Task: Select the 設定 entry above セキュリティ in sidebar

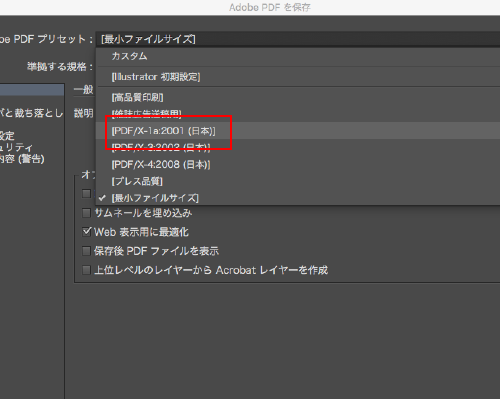Action: coord(7,136)
